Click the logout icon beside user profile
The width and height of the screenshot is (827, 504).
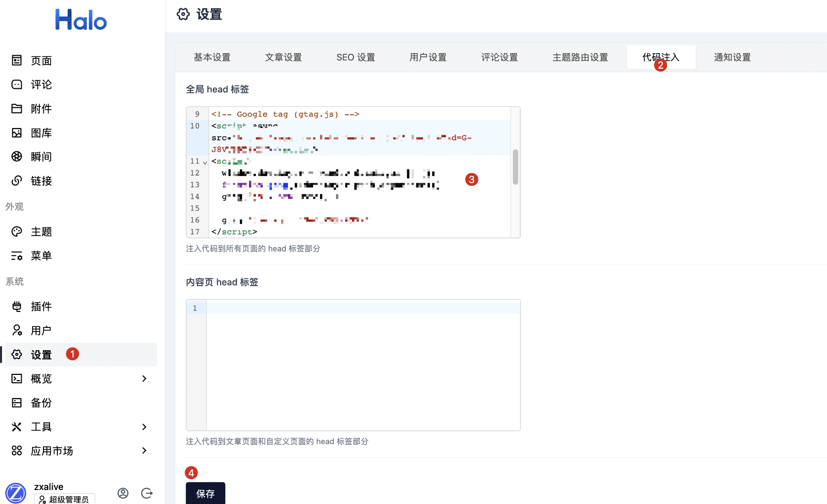[x=147, y=493]
